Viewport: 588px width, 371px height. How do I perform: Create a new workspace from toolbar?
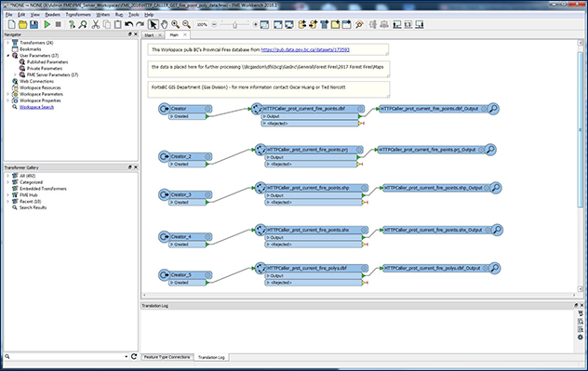(x=11, y=25)
